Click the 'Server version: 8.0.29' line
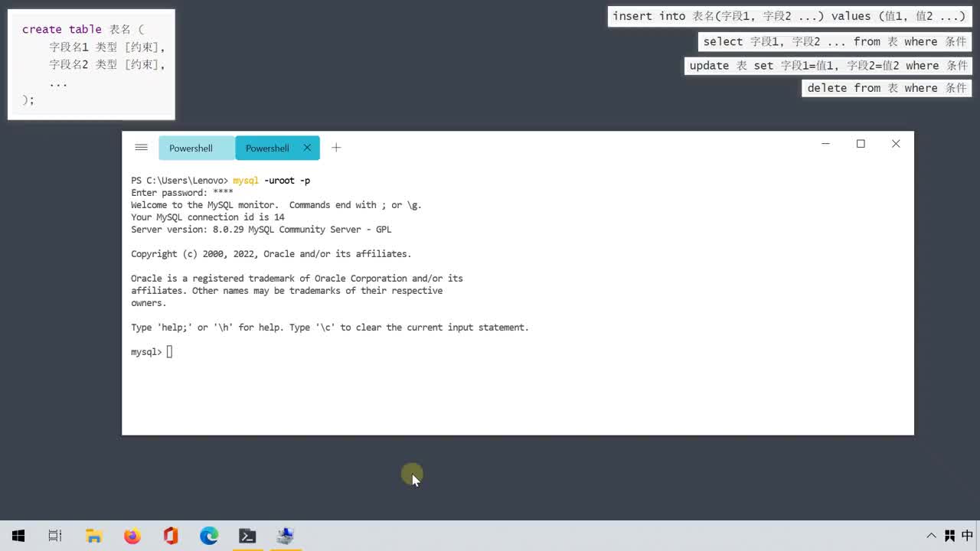Image resolution: width=980 pixels, height=551 pixels. [x=261, y=230]
